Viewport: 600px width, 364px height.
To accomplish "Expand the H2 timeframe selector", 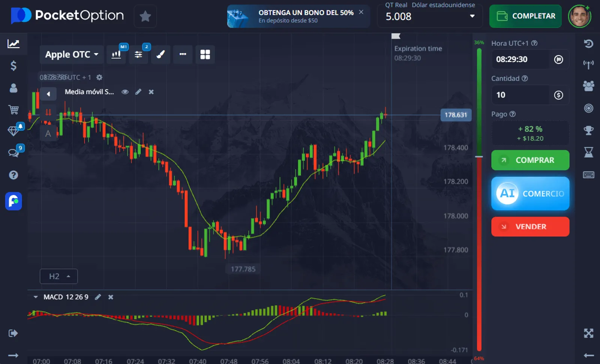I will pyautogui.click(x=59, y=276).
